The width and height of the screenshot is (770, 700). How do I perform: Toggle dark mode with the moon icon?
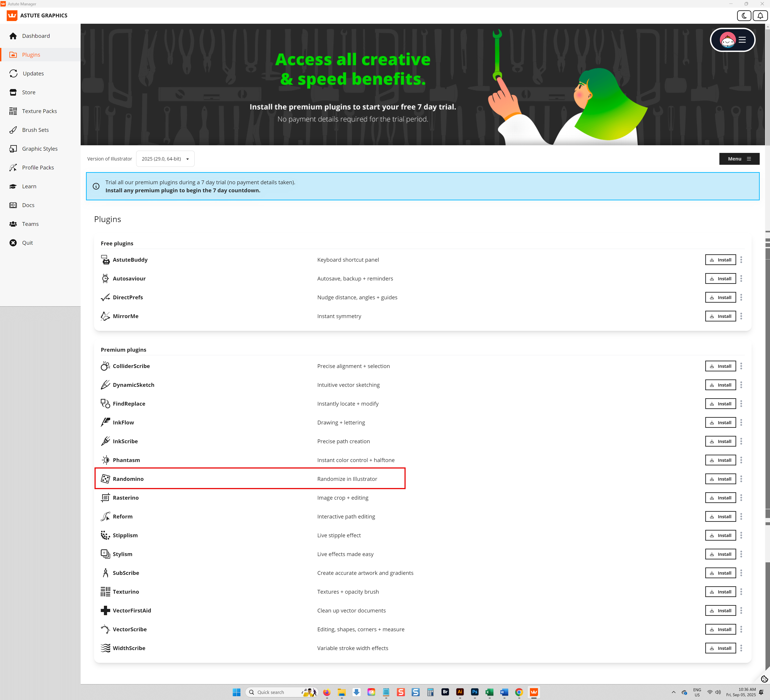click(x=744, y=16)
